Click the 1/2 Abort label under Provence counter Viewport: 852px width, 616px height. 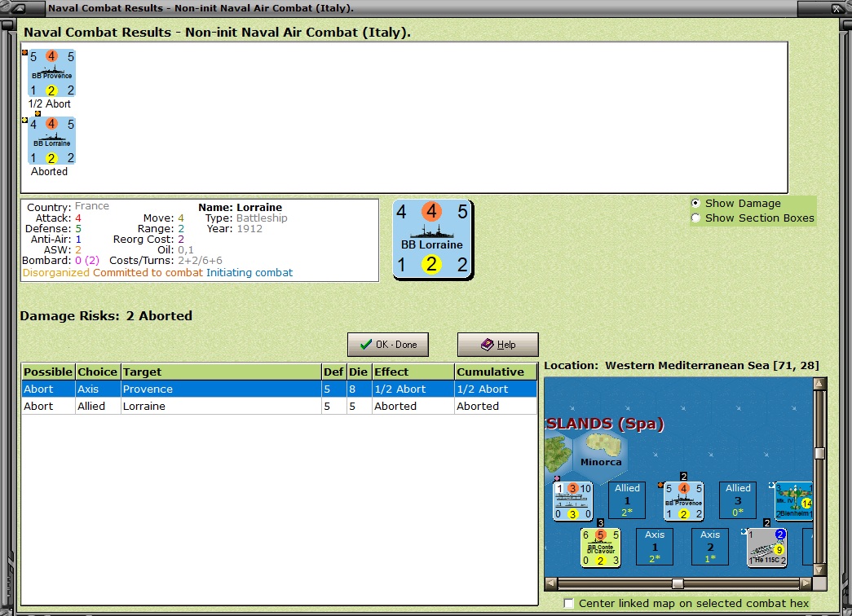point(50,103)
